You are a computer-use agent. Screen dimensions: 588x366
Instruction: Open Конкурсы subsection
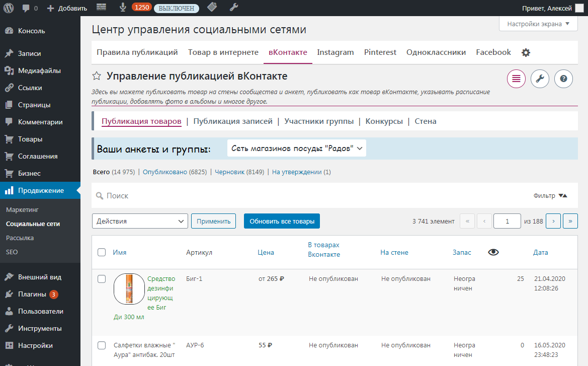coord(384,121)
